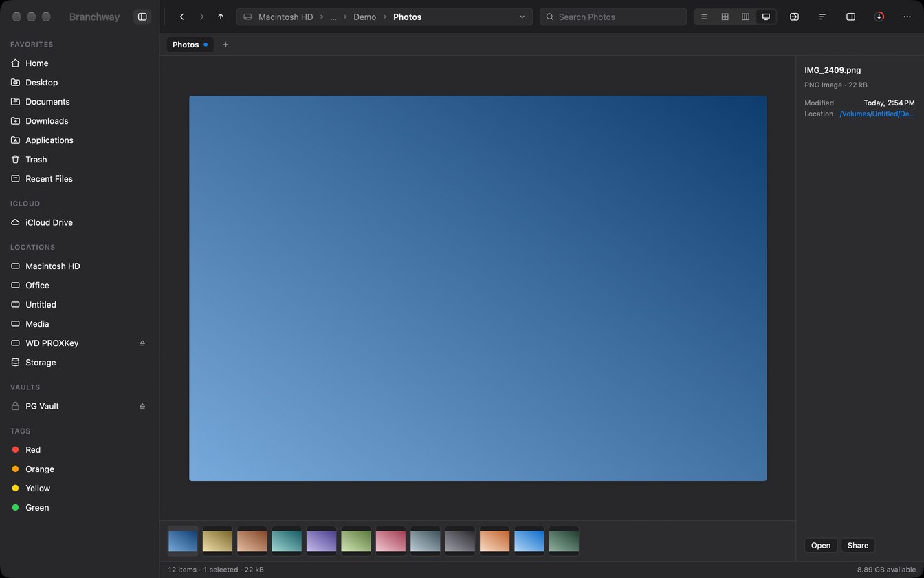The height and width of the screenshot is (578, 924).
Task: Toggle the sidebar visibility button
Action: pyautogui.click(x=142, y=17)
